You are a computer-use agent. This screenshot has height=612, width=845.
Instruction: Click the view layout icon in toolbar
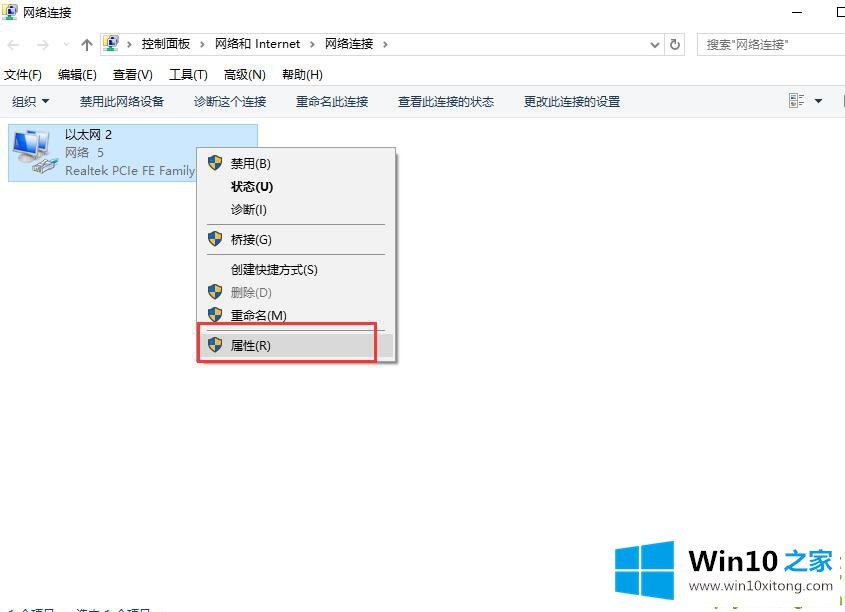[797, 101]
